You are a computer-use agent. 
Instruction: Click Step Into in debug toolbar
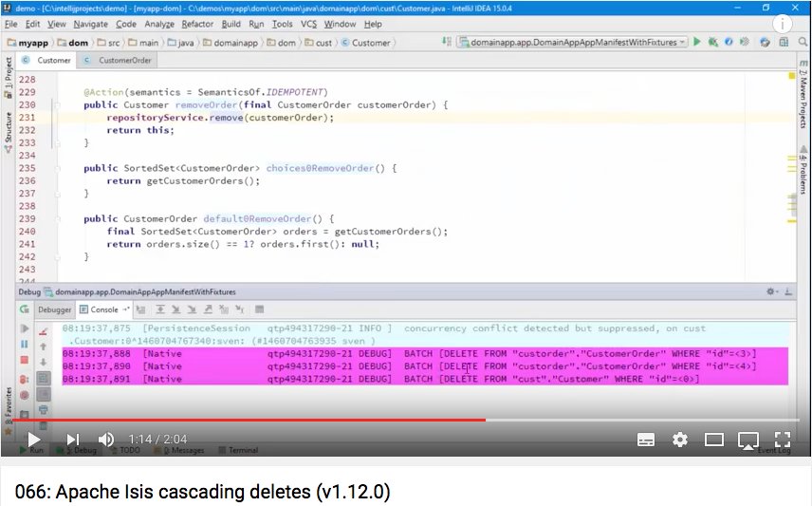point(176,309)
